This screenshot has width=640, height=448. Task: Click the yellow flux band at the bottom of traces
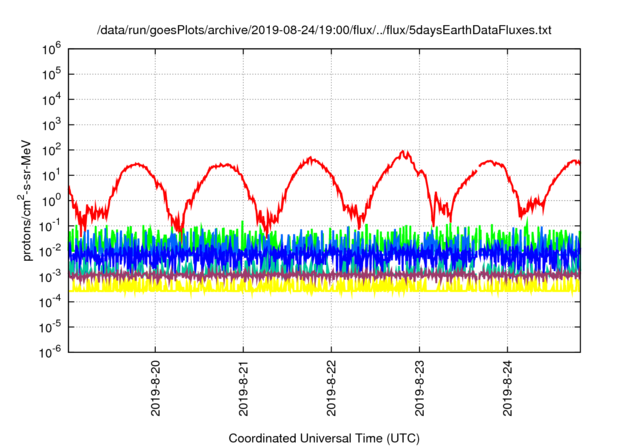(324, 286)
